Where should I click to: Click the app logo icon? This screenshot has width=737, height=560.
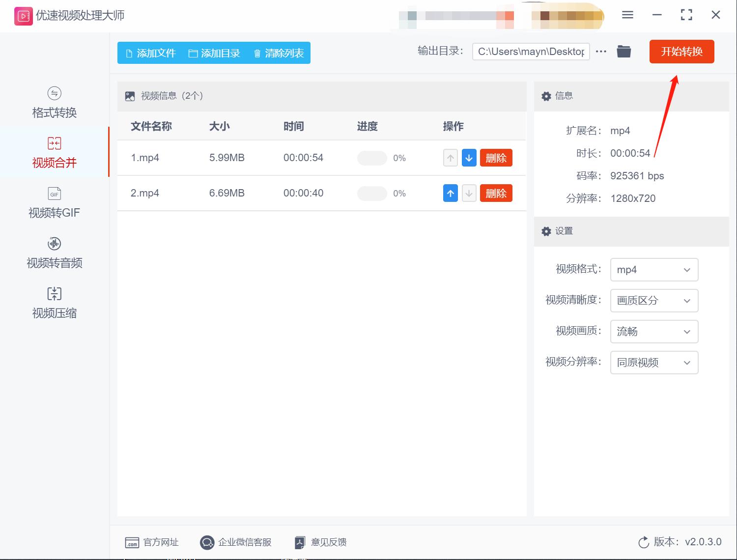tap(23, 15)
